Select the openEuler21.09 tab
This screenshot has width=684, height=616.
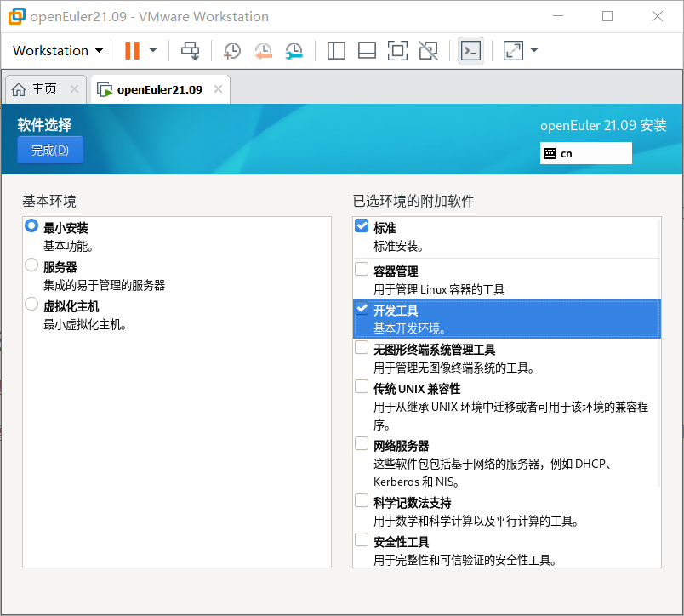click(159, 90)
